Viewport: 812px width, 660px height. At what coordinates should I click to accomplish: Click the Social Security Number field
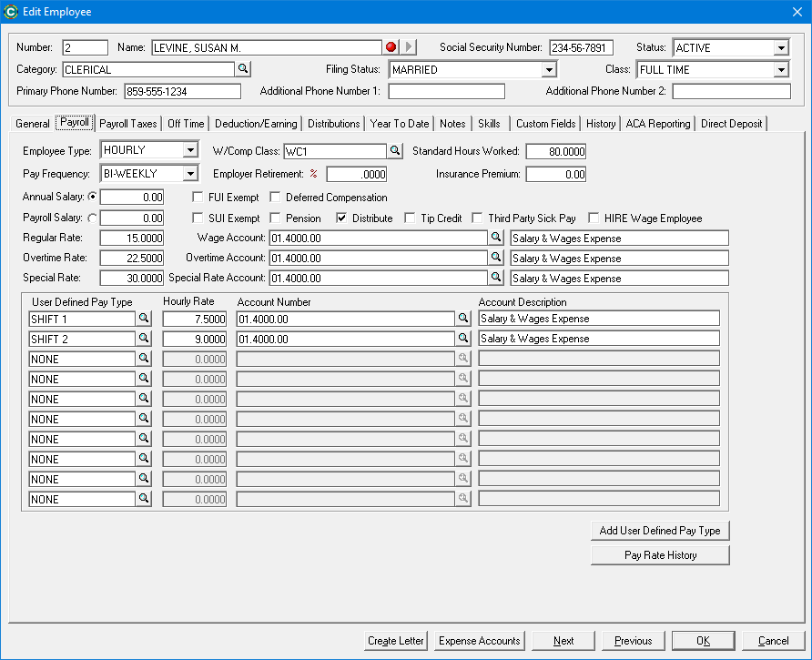[581, 47]
